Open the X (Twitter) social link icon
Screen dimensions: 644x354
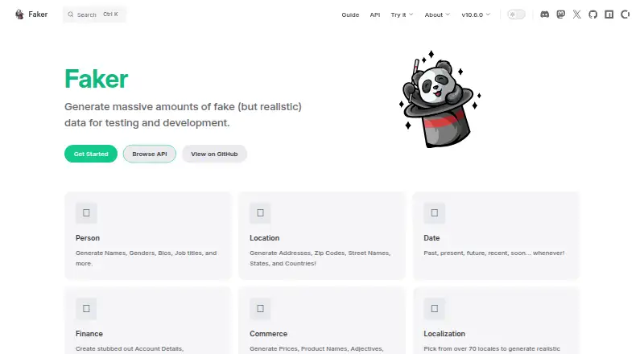click(576, 14)
